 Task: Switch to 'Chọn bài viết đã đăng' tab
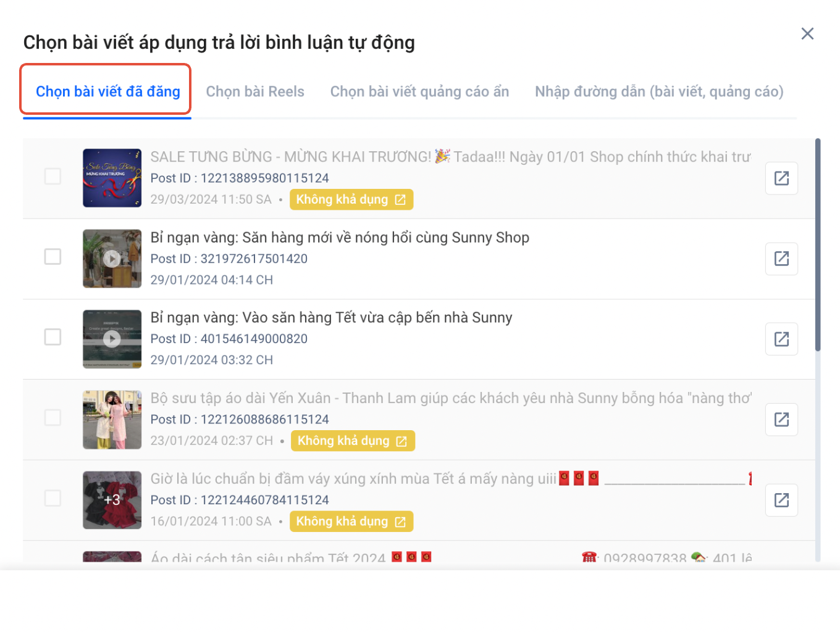[x=108, y=91]
